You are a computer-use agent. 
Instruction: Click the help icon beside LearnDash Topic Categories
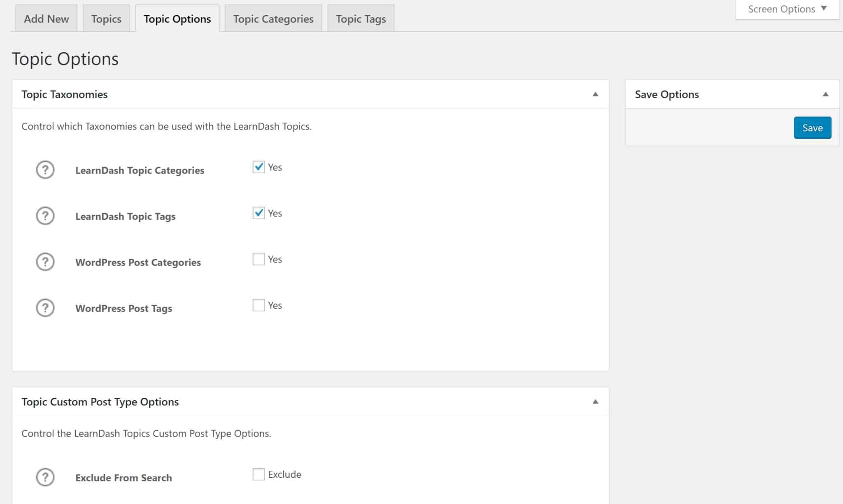tap(45, 170)
